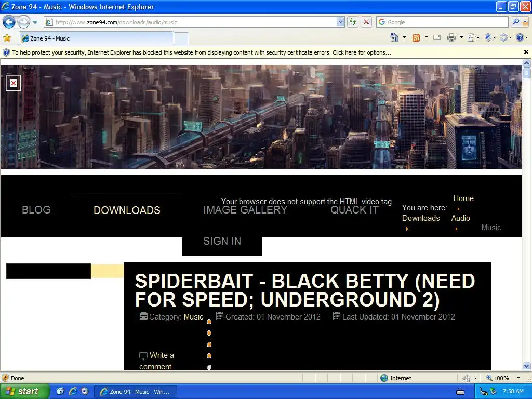Click the scrollbar down arrow
532x399 pixels.
click(x=527, y=366)
